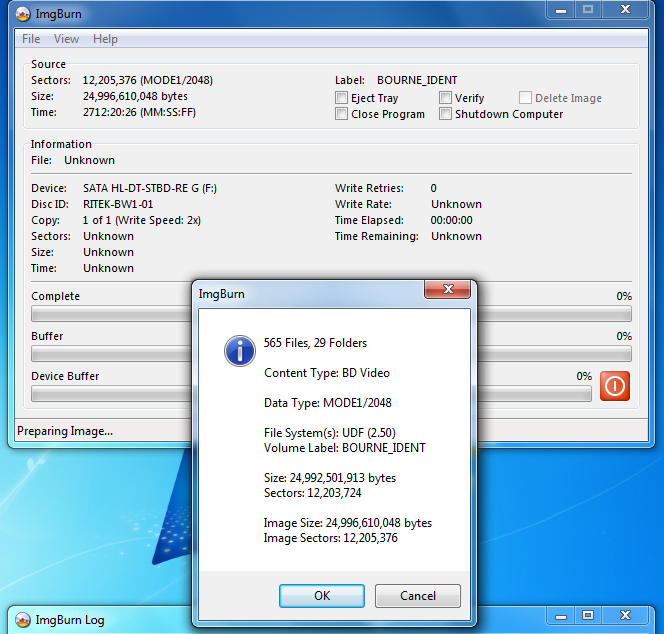Click the Write Rate value Unknown

[456, 204]
